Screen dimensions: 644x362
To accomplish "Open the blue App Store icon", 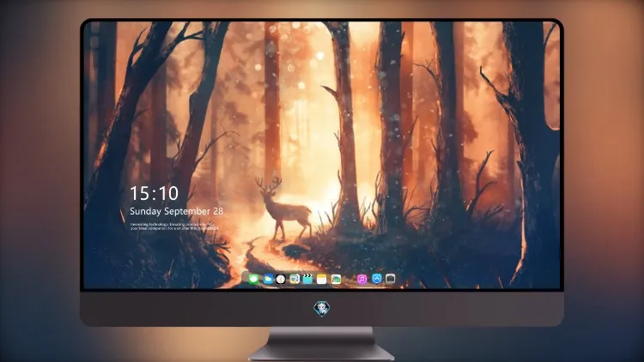I will click(377, 279).
